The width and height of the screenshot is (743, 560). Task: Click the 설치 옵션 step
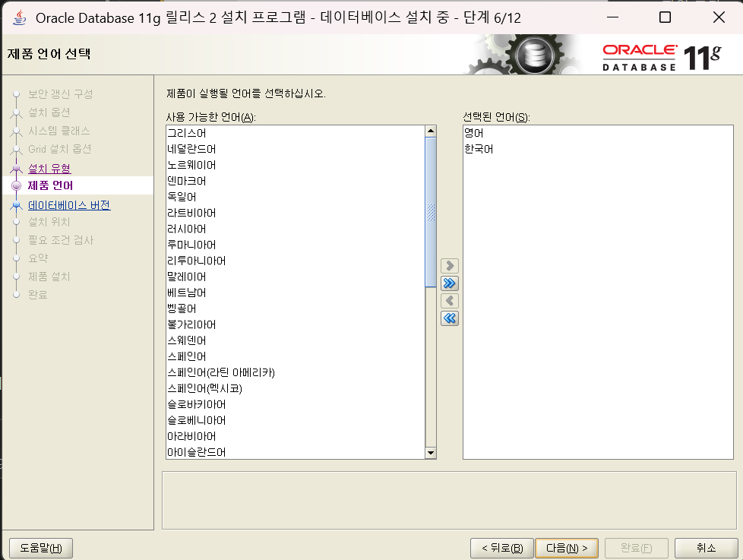(49, 112)
